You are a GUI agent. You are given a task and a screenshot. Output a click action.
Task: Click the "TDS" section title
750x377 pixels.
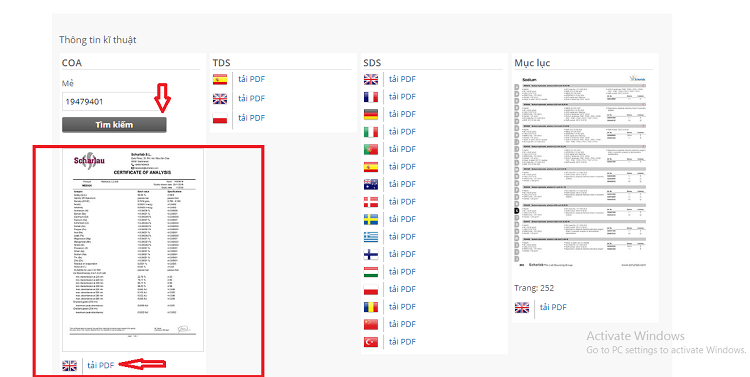221,63
